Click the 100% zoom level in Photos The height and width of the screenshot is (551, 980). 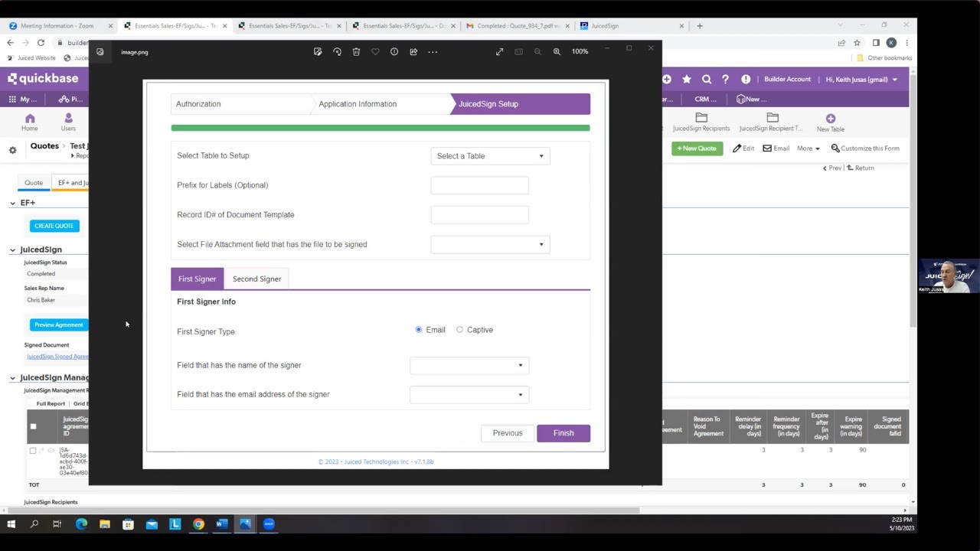(580, 52)
